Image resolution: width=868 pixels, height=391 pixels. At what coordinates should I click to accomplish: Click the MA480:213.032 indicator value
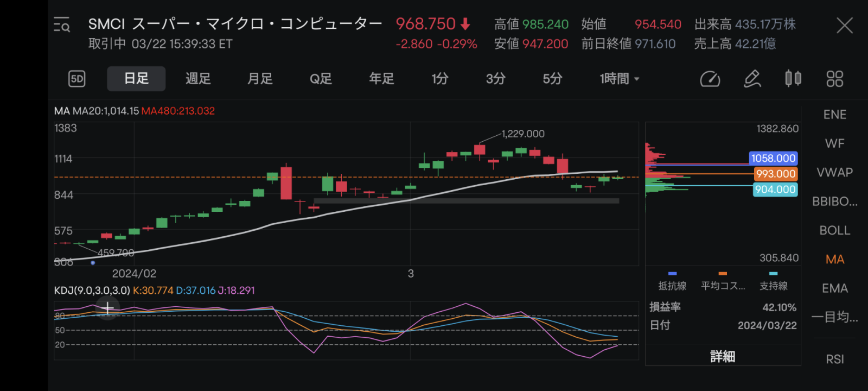[x=178, y=111]
